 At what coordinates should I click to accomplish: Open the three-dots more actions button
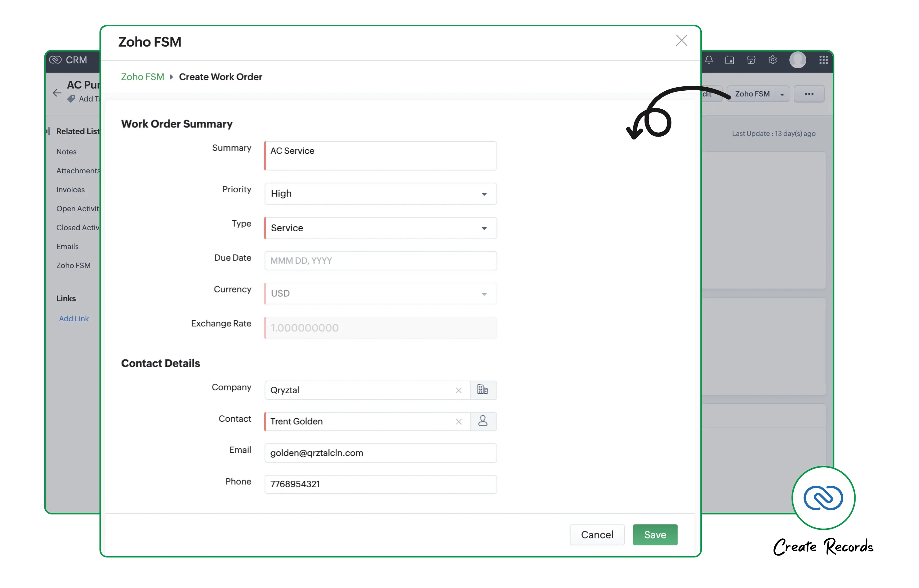809,94
